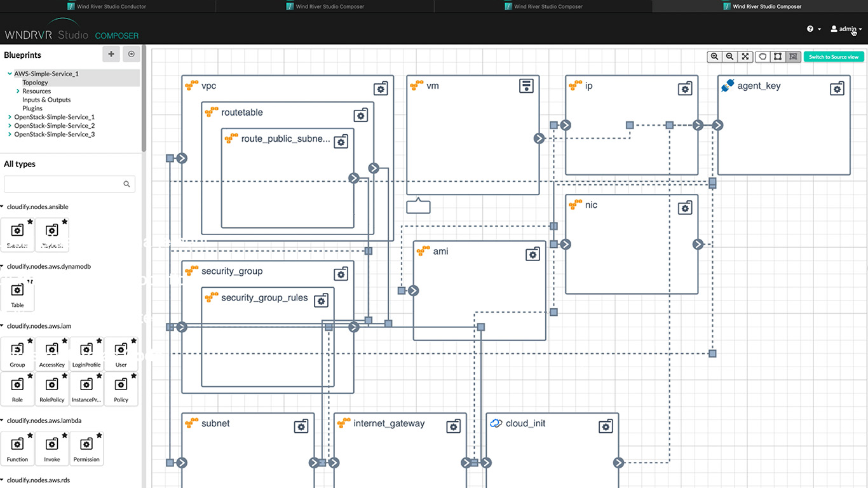Toggle favorite star on Function type
This screenshot has height=488, width=868.
click(30, 436)
